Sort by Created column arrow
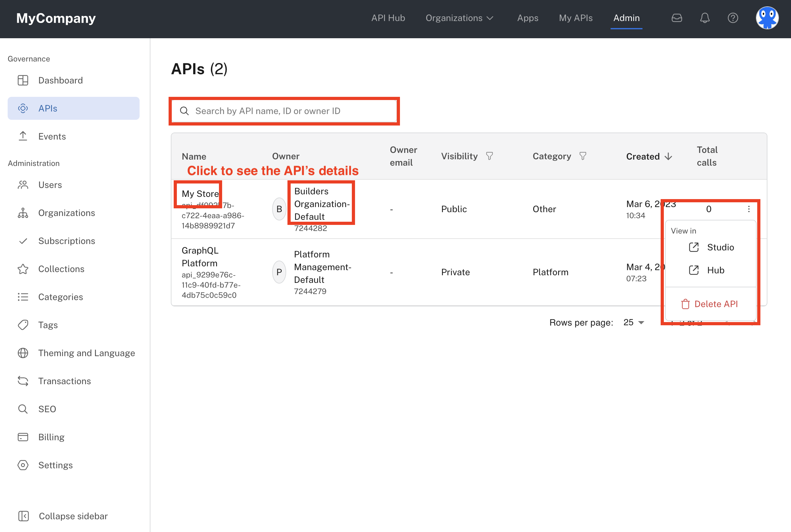791x532 pixels. [x=668, y=156]
